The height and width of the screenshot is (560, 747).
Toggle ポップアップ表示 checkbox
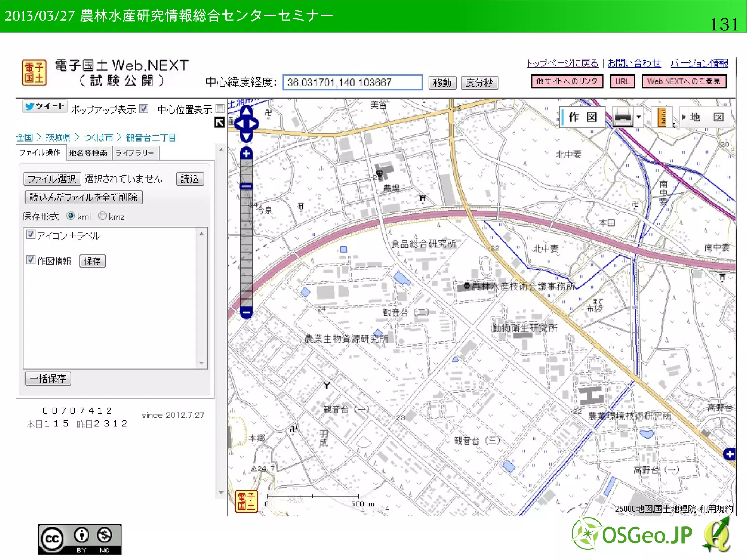click(144, 109)
